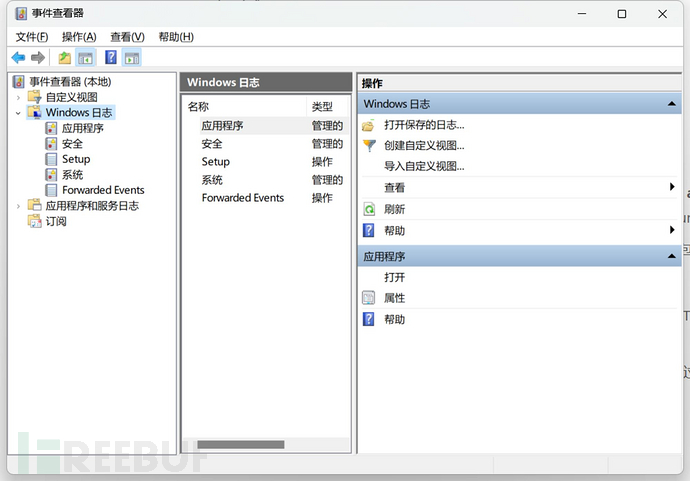Open the 查看(V) menu
690x481 pixels.
pyautogui.click(x=127, y=37)
